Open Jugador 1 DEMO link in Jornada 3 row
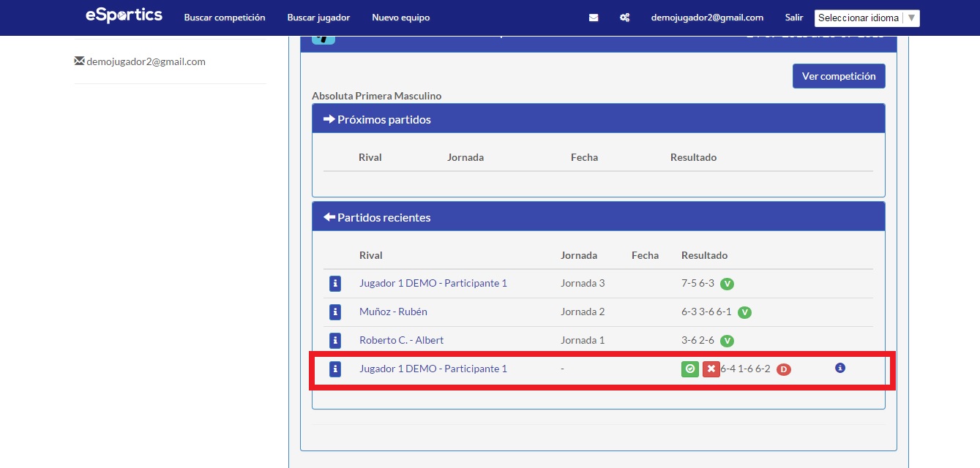 click(x=433, y=283)
